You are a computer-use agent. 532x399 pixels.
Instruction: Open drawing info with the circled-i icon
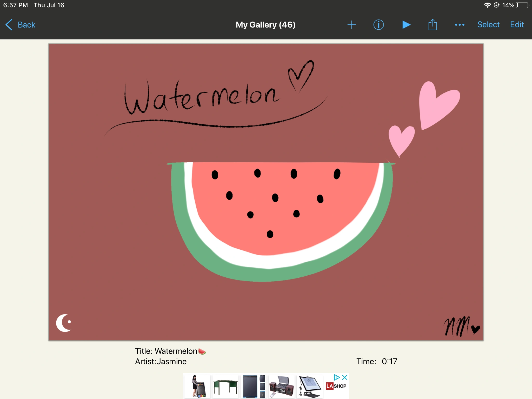tap(378, 25)
